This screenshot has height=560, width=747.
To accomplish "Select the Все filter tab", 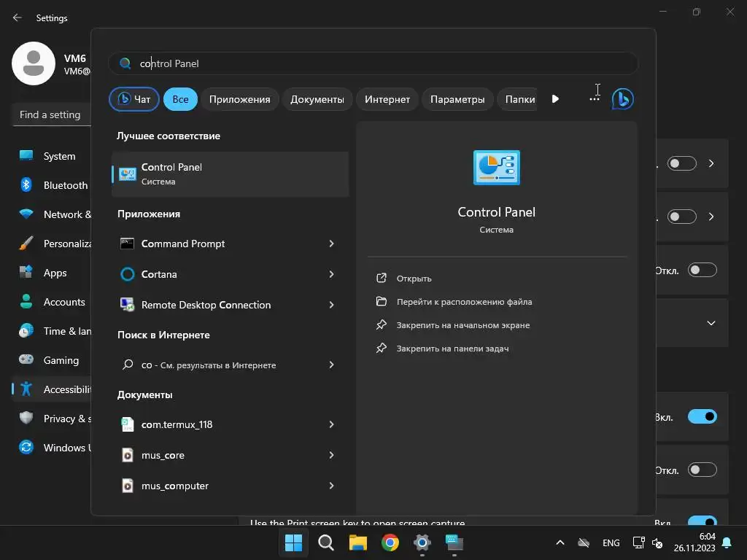I will click(x=180, y=99).
